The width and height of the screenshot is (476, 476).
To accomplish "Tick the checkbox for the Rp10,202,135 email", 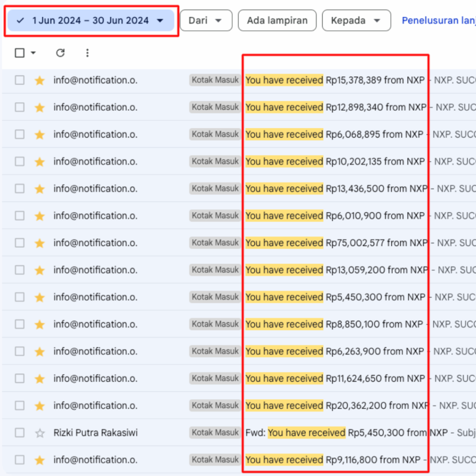I will point(20,161).
